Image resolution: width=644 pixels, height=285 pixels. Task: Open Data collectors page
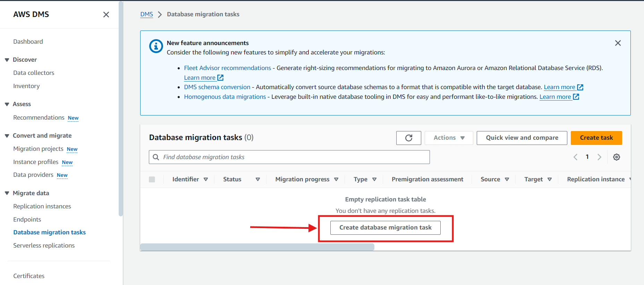pos(34,73)
